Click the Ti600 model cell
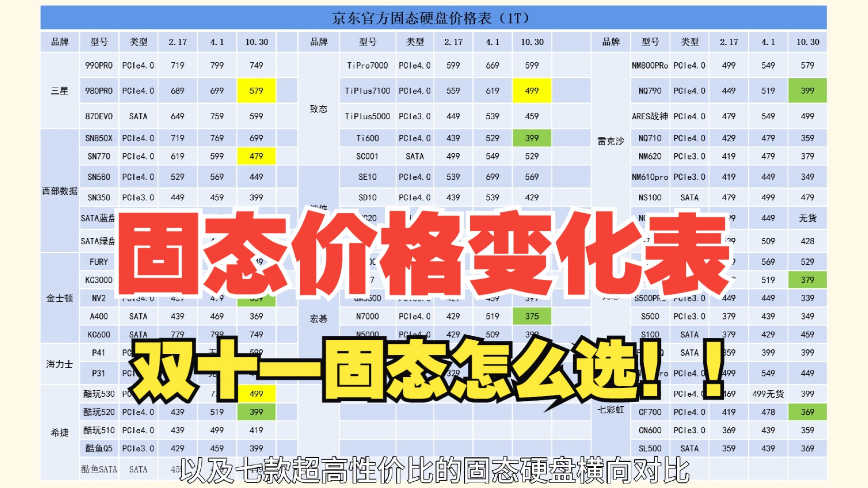This screenshot has height=488, width=868. (368, 138)
